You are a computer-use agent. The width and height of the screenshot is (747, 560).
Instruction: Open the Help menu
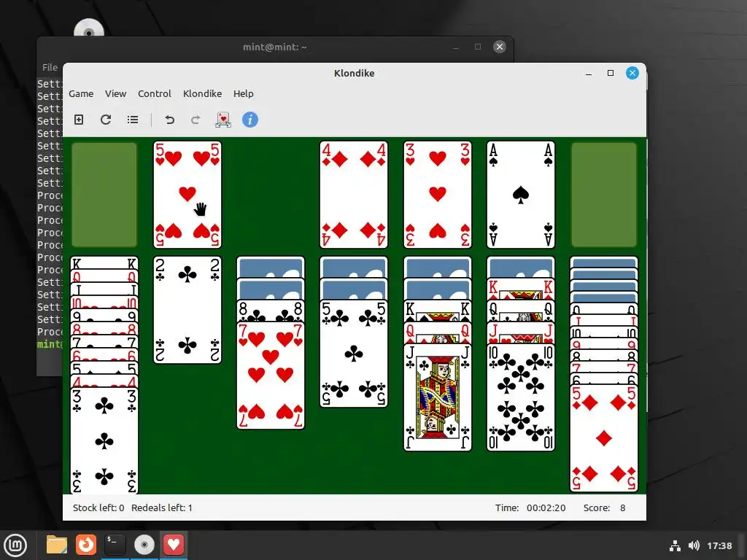click(244, 94)
